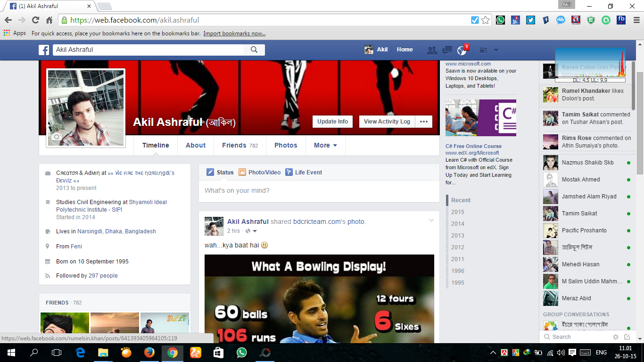Open chat with Mehedi Hasan
Screen dimensions: 644x362
coord(587,264)
